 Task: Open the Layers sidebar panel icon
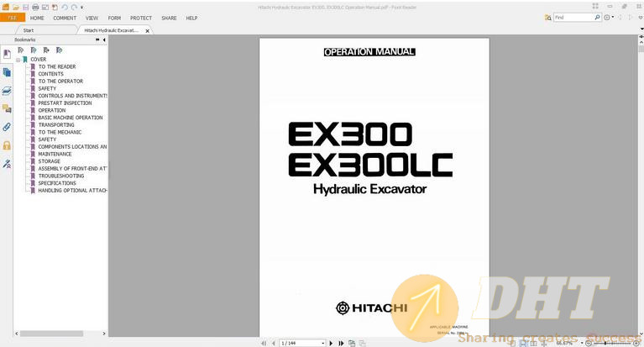pos(7,91)
